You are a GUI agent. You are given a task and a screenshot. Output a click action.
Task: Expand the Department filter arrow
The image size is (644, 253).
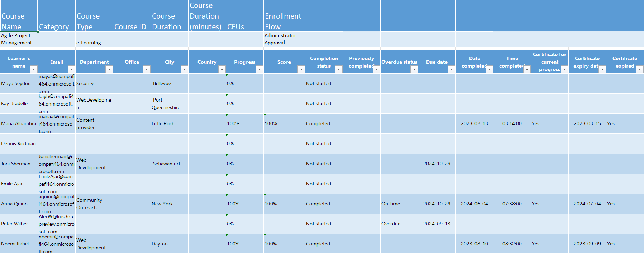[x=109, y=69]
